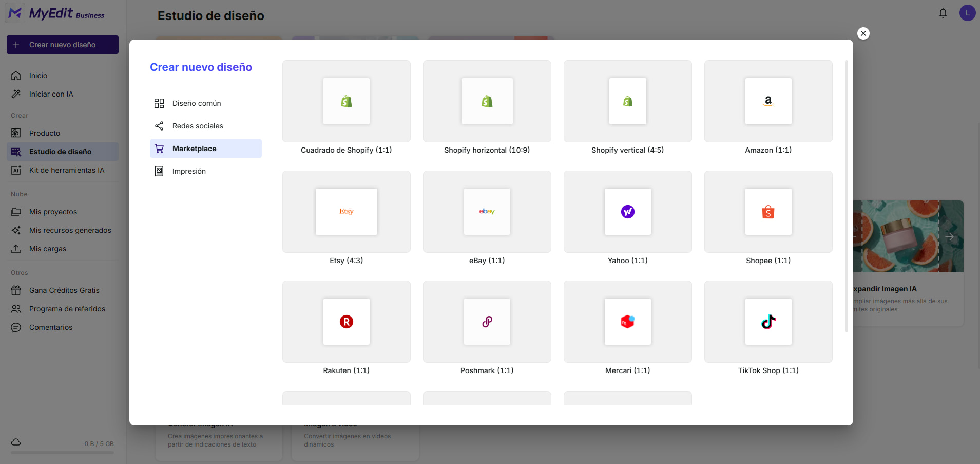Click the Yahoo (1:1) label text
Screen dimensions: 980x464
(x=628, y=261)
